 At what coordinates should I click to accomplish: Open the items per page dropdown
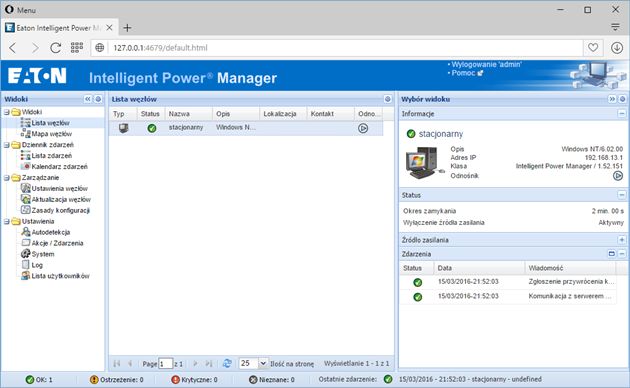point(263,363)
